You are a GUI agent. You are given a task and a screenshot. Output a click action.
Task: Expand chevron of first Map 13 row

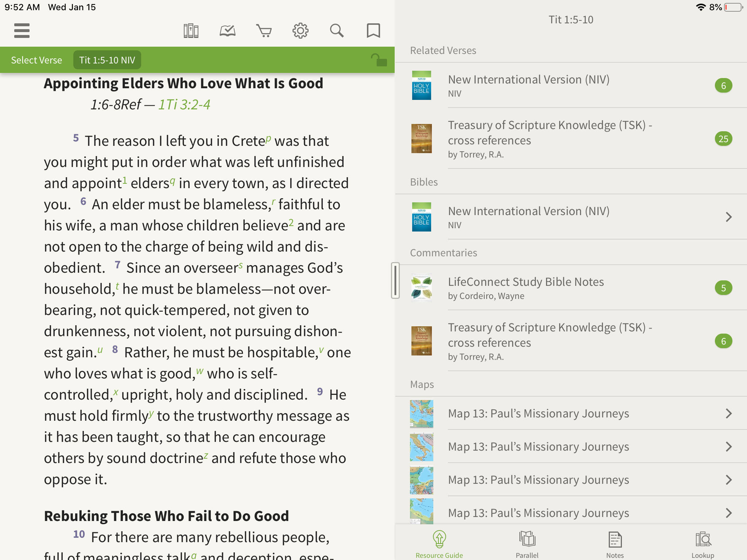coord(728,413)
